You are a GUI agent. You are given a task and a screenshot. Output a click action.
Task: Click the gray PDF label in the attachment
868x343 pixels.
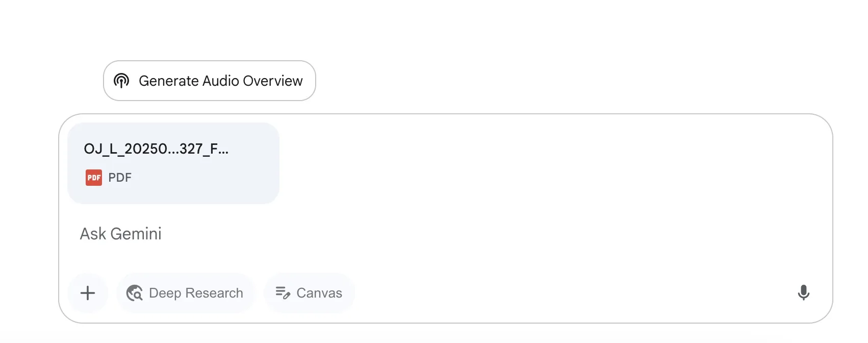[120, 178]
